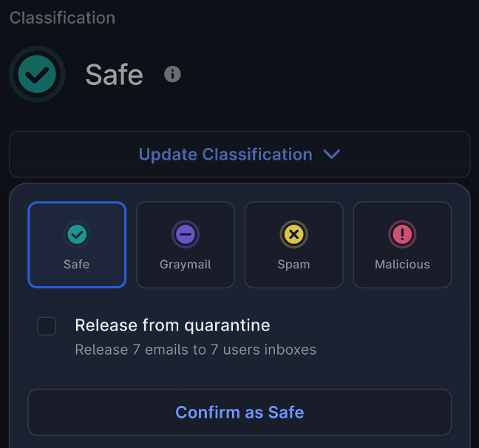This screenshot has width=479, height=448.
Task: Select the Graymail classification tile
Action: pos(186,245)
